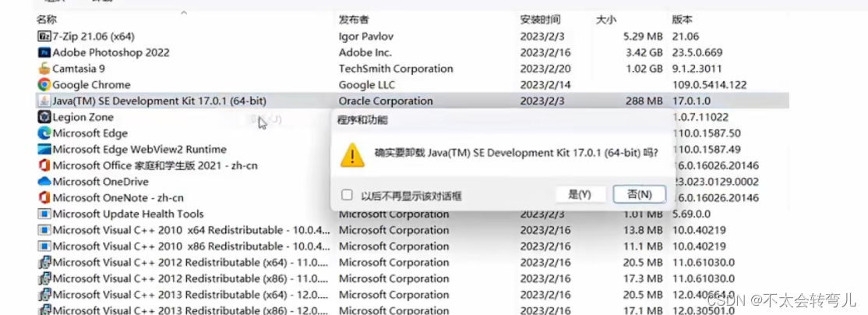
Task: Click the Visual C++ 2010 x64 icon
Action: pyautogui.click(x=44, y=230)
